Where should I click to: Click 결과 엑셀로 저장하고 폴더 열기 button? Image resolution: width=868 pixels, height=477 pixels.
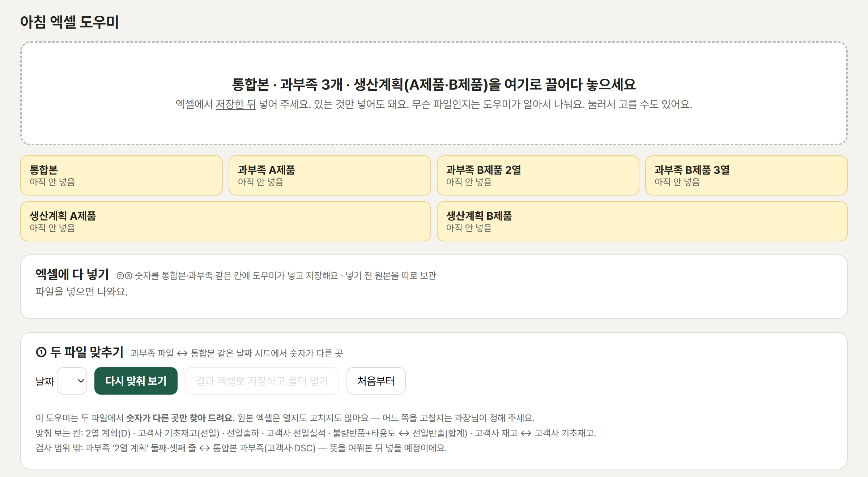pos(262,381)
